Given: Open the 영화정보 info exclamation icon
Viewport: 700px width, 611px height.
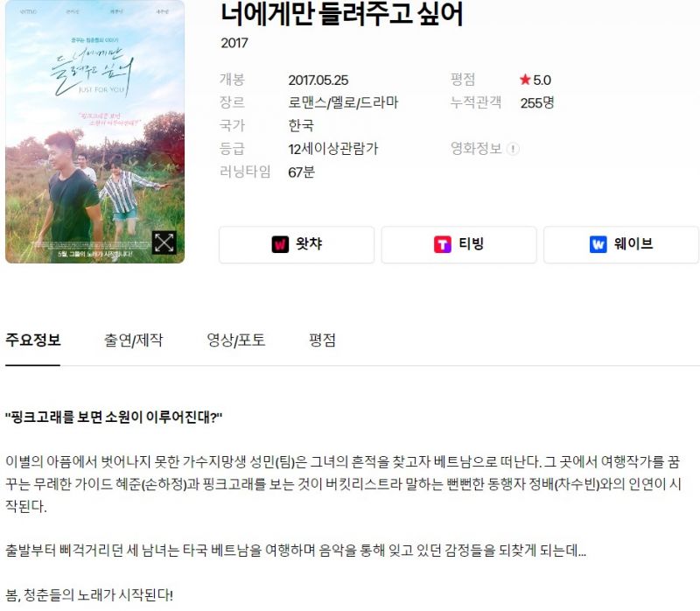Looking at the screenshot, I should tap(514, 149).
